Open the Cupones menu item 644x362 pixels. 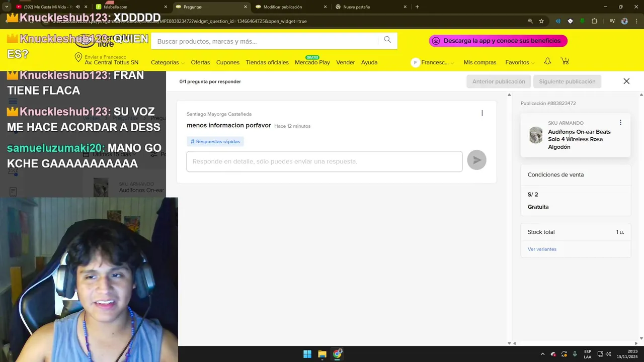pyautogui.click(x=228, y=62)
